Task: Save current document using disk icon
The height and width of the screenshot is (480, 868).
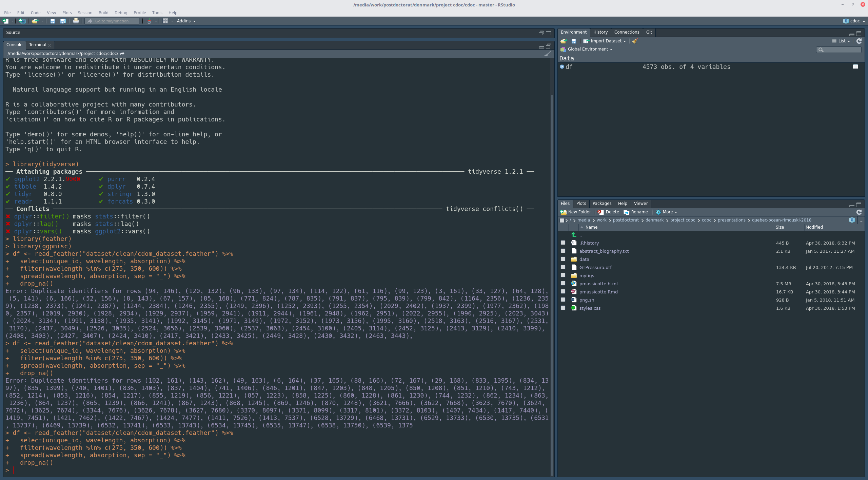Action: pos(53,21)
